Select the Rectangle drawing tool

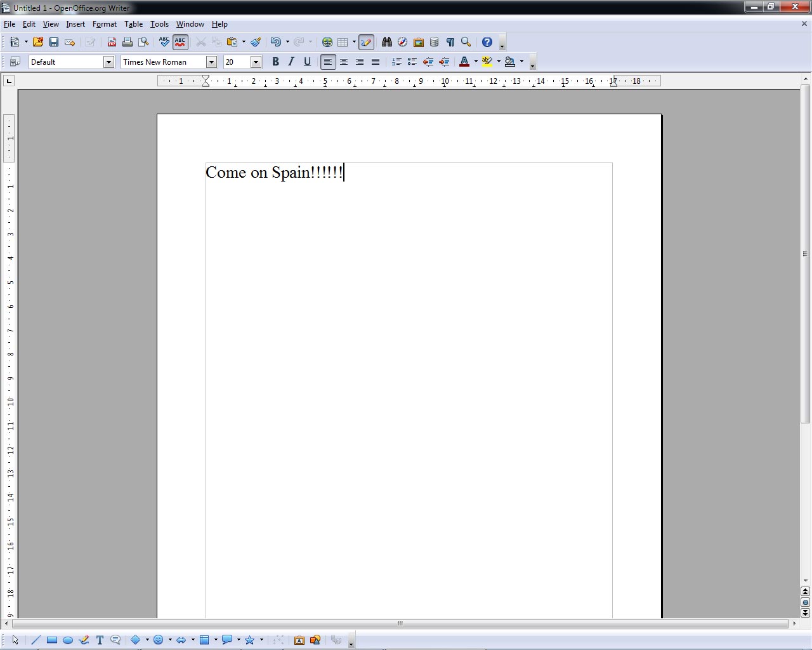[52, 640]
